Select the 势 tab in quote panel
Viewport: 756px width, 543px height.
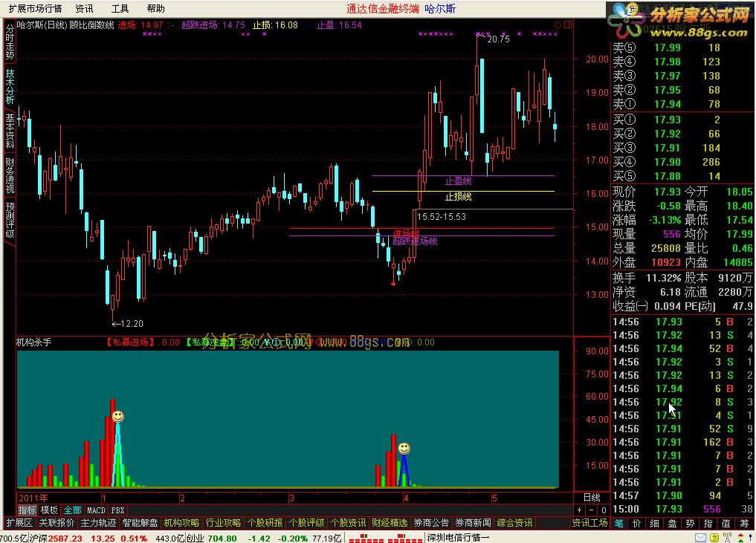(691, 523)
